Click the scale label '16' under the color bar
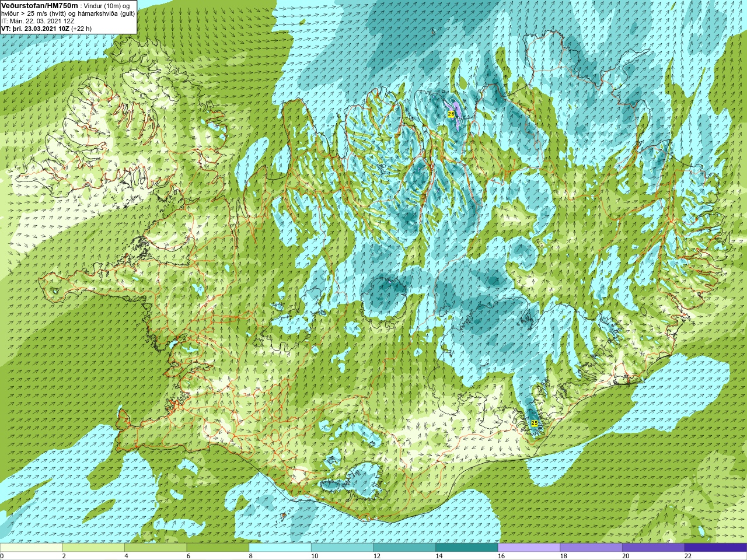747x560 pixels. [501, 556]
